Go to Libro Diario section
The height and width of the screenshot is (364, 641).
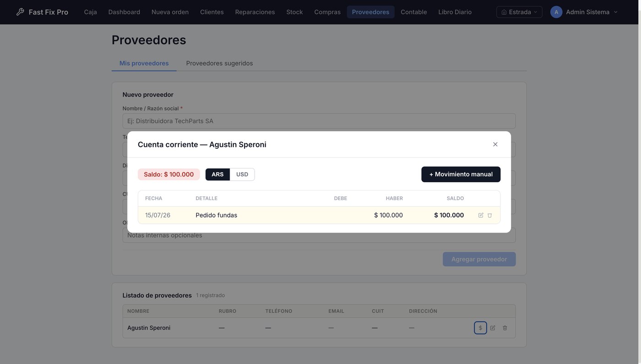pyautogui.click(x=455, y=12)
